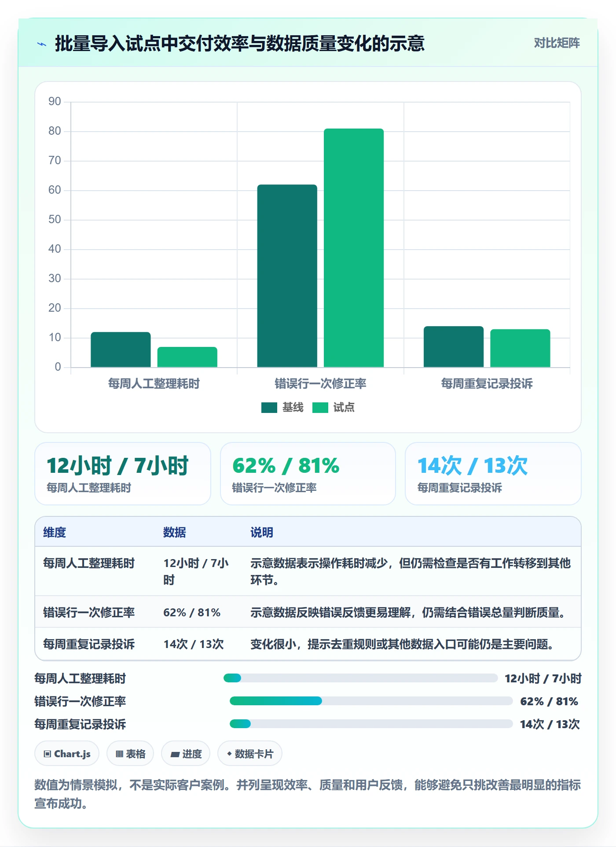616x847 pixels.
Task: Click the 试点 bar for 错误行一次修正率
Action: coord(354,248)
